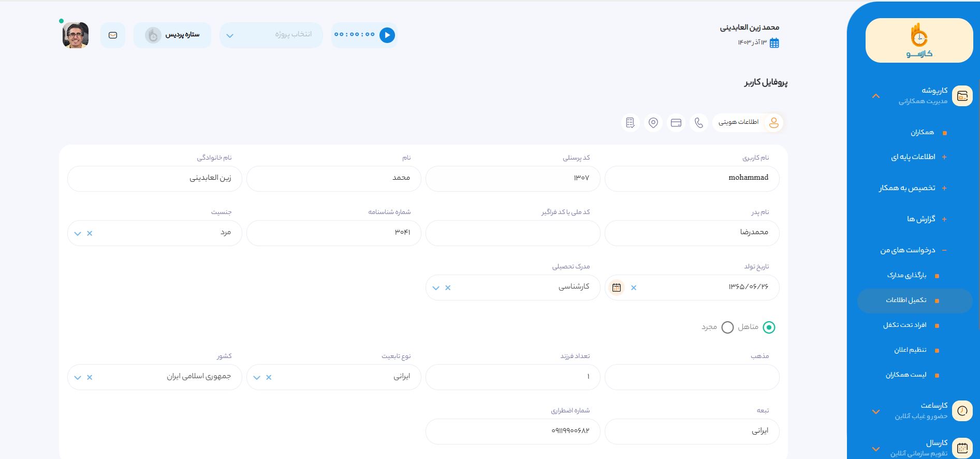Select the اطلاعات هویتی tab
980x459 pixels.
(x=748, y=123)
